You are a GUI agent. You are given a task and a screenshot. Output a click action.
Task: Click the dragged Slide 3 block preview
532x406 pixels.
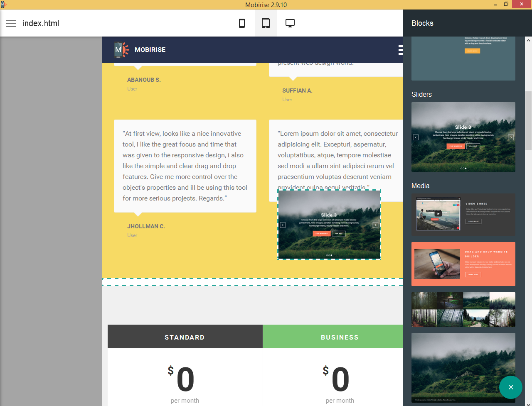(x=329, y=225)
